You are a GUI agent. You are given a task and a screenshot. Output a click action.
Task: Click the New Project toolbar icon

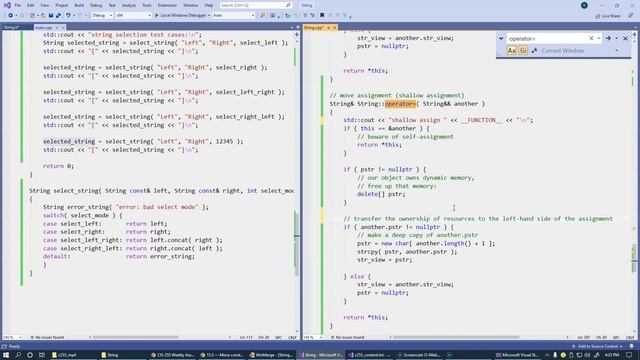point(33,16)
